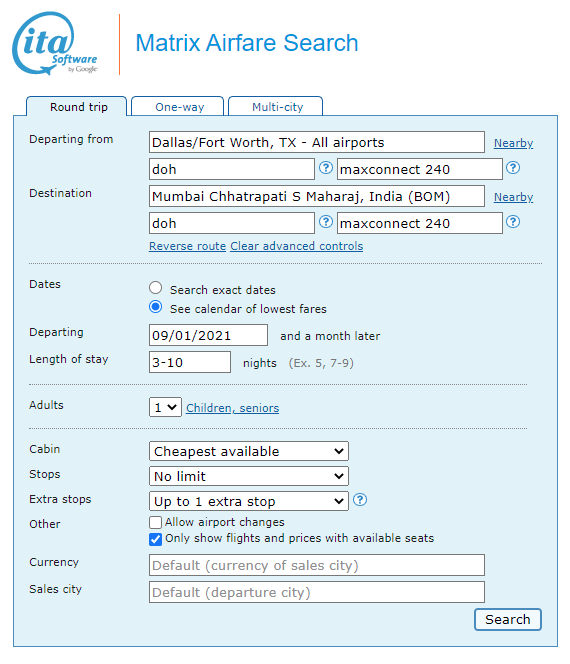570x664 pixels.
Task: Switch to the Multi-city tab
Action: click(x=276, y=107)
